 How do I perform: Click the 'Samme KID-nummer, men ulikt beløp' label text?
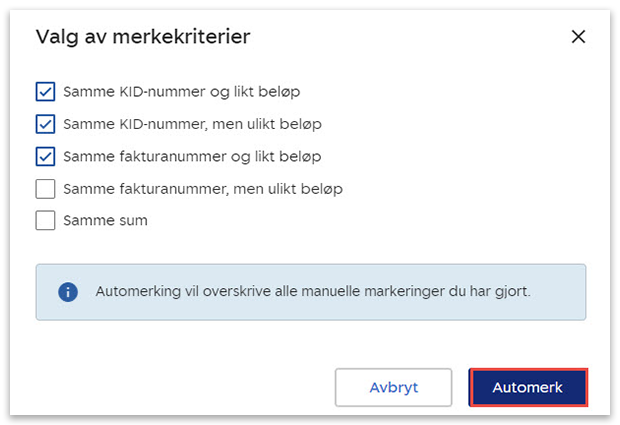192,124
